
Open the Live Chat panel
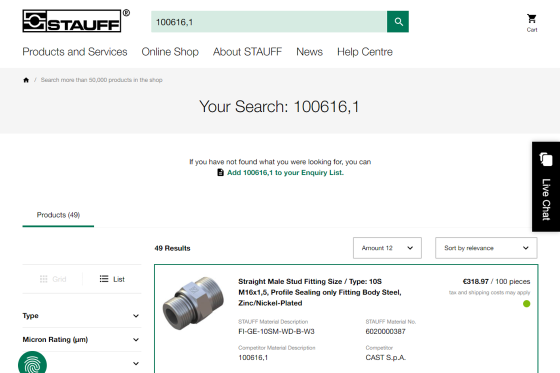(x=546, y=186)
